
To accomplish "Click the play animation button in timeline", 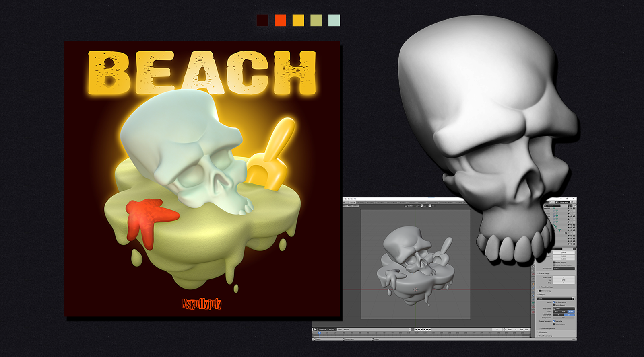I will [424, 330].
